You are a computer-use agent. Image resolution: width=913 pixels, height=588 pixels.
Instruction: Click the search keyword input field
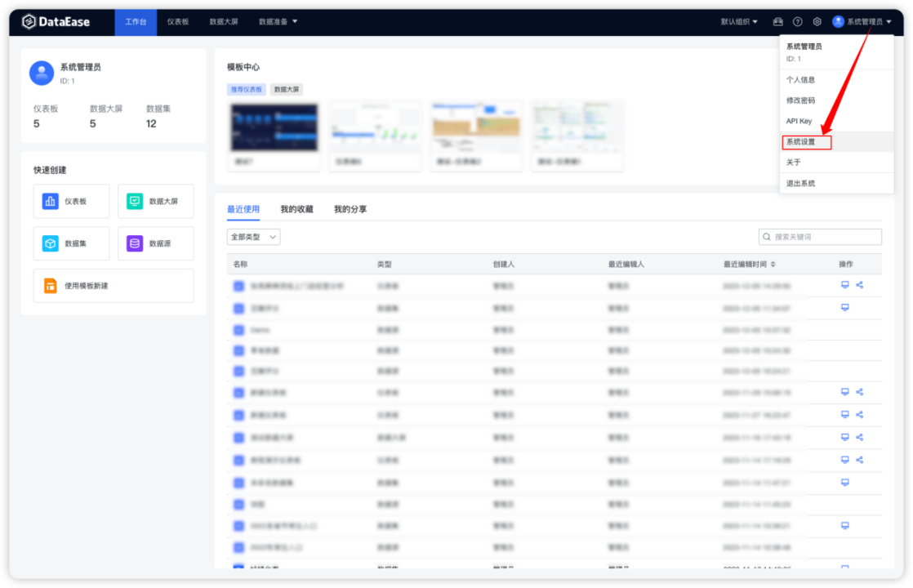[x=819, y=236]
